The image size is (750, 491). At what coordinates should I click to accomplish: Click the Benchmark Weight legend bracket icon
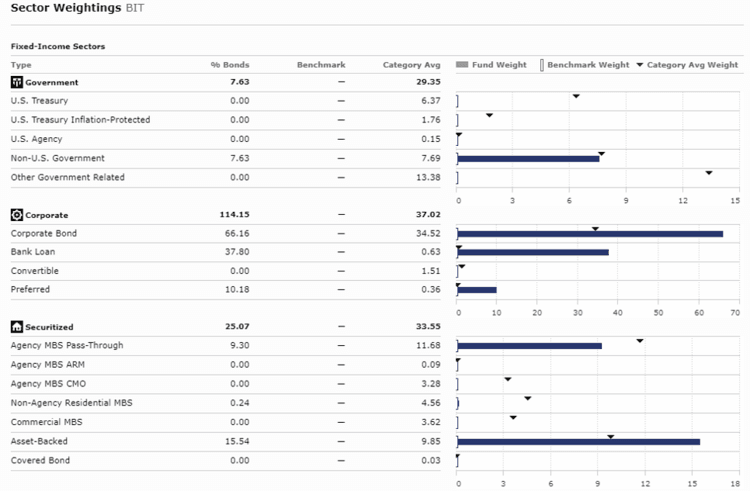click(x=543, y=65)
